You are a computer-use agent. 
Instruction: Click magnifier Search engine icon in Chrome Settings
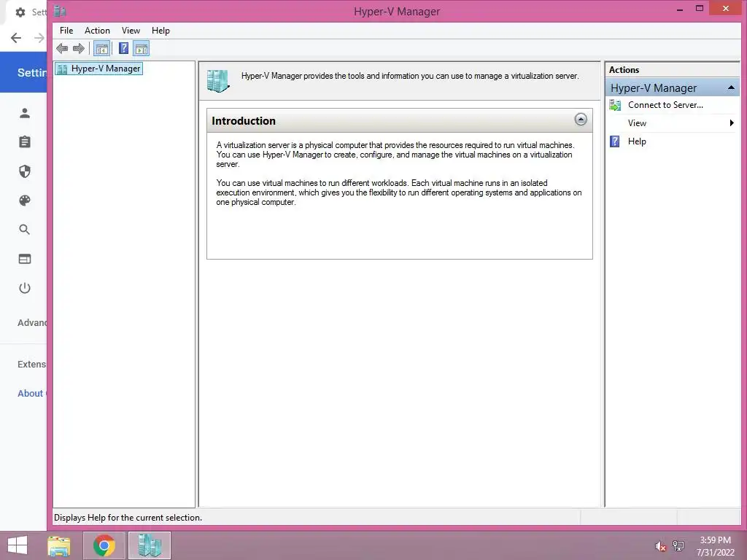point(25,230)
